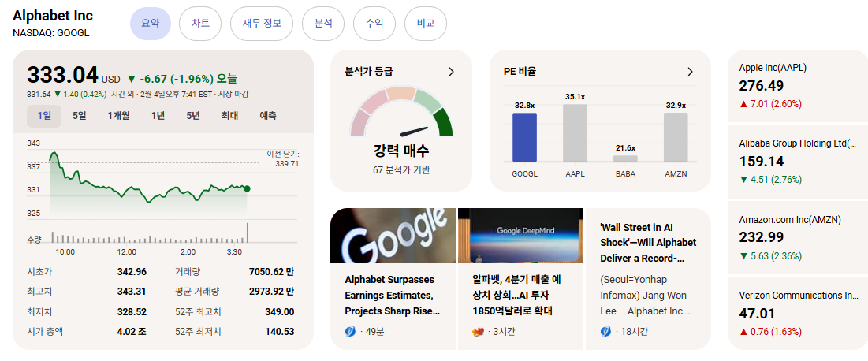Click the 시가 총액 4.02 조 value
Viewport: 868px width, 361px height.
coord(132,332)
